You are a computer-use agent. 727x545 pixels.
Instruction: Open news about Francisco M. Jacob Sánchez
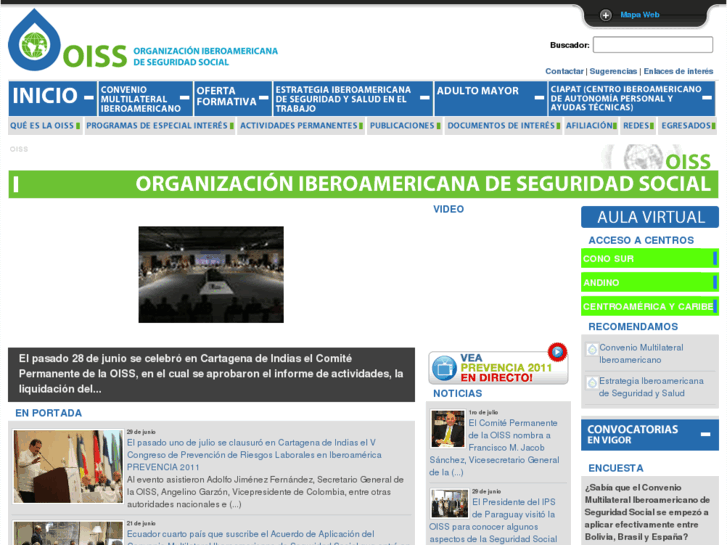[x=494, y=447]
